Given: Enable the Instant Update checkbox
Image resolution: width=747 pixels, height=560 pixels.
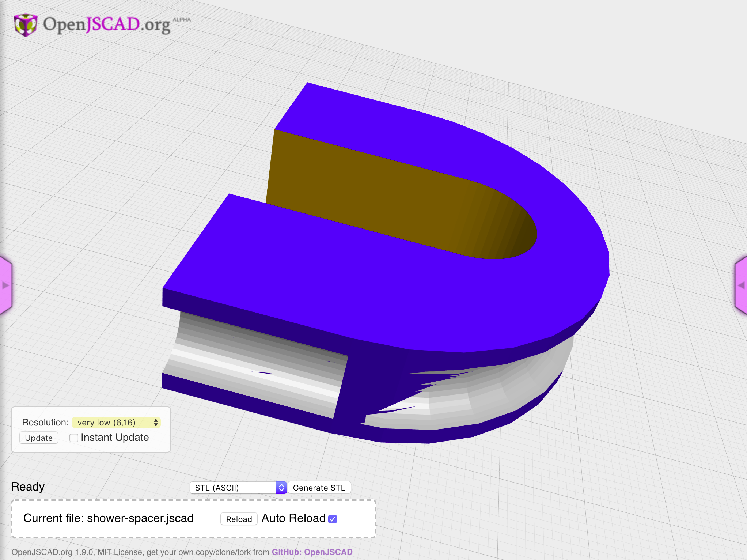Looking at the screenshot, I should click(x=74, y=437).
